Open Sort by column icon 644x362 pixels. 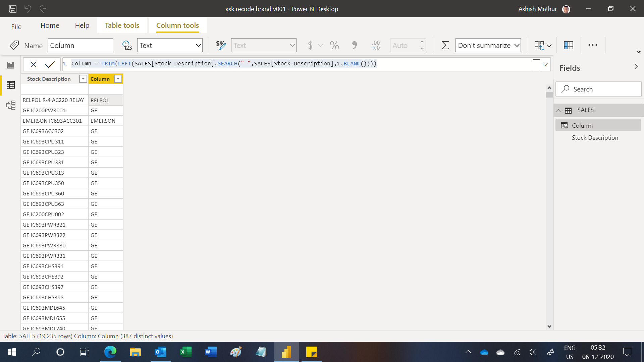(543, 45)
